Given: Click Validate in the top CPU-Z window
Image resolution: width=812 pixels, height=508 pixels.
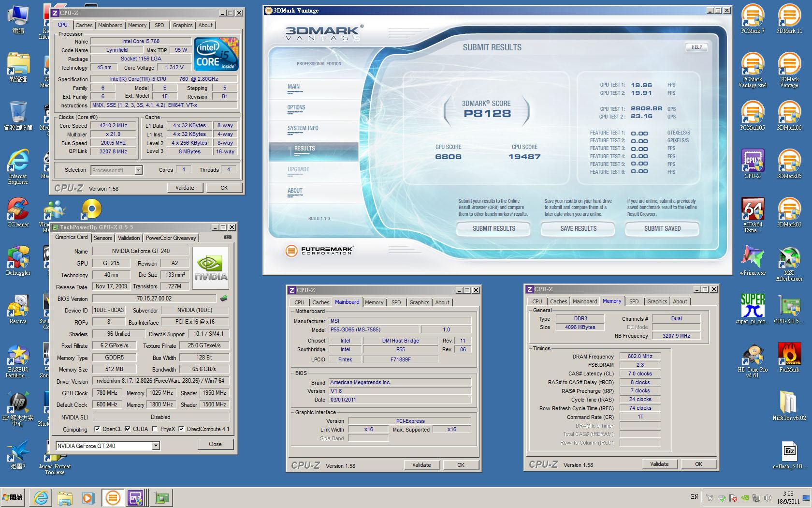Looking at the screenshot, I should 185,188.
